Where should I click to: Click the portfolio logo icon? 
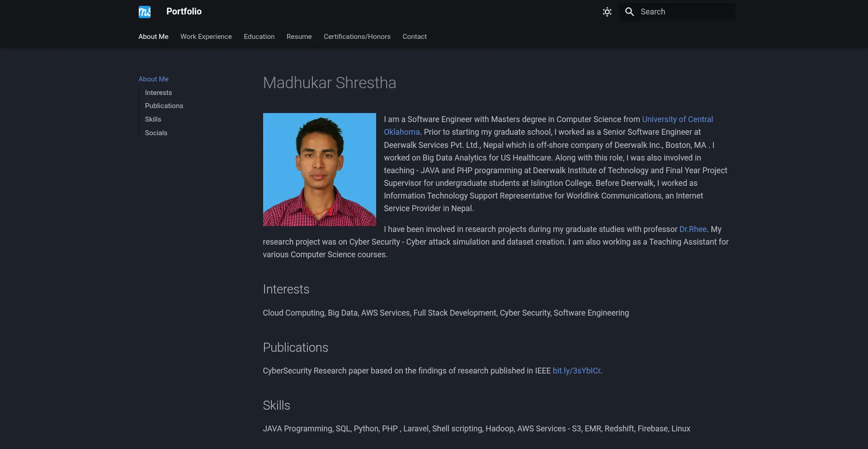tap(144, 11)
